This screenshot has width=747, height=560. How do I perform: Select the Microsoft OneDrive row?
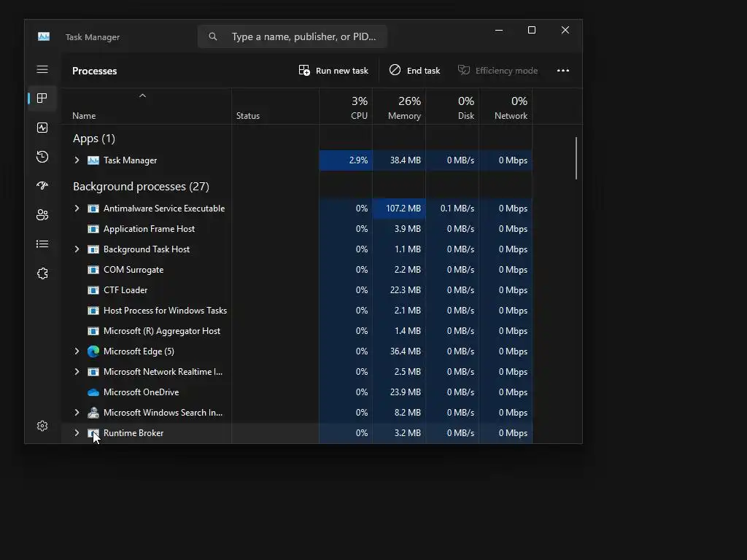pos(296,392)
